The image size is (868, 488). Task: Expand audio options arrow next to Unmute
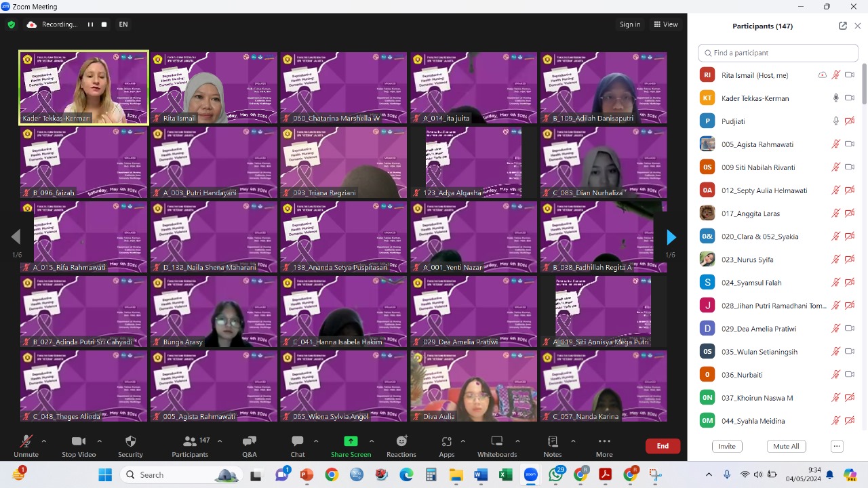coord(44,441)
